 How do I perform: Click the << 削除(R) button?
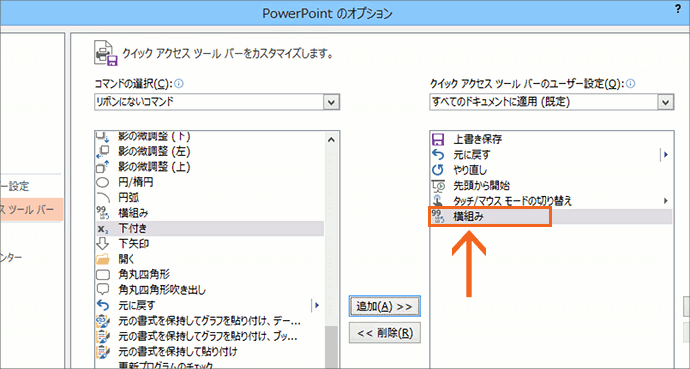click(x=384, y=333)
